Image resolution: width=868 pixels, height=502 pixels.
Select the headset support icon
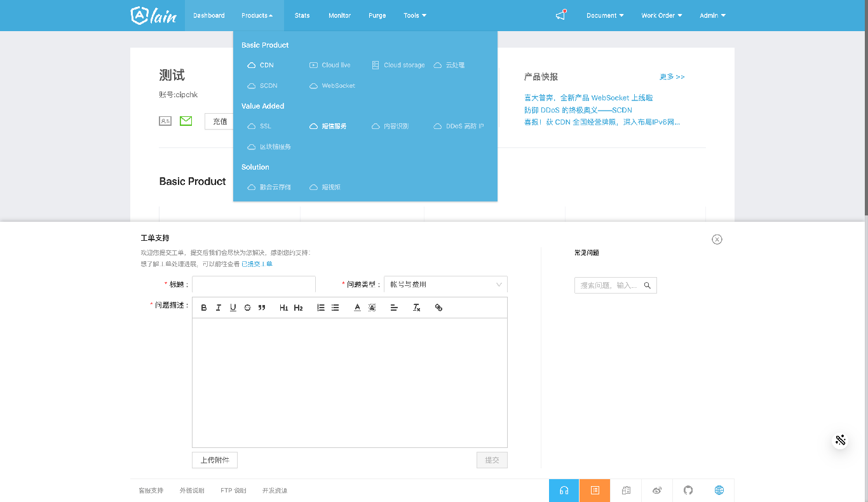pos(564,491)
